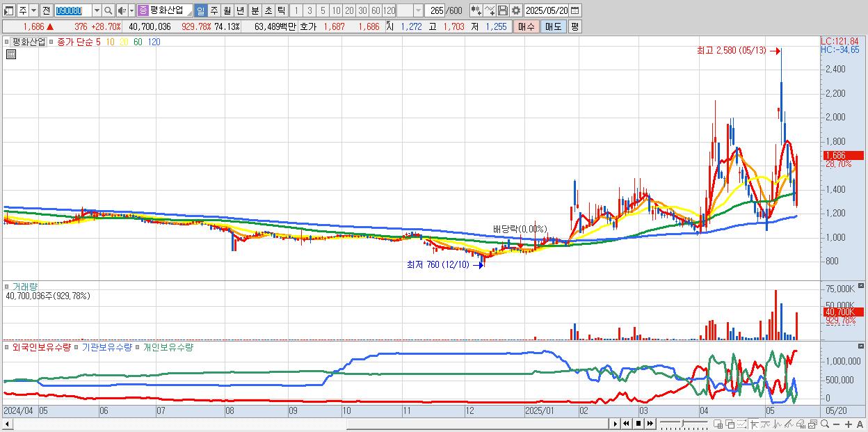Click the magnifier stock search icon
The width and height of the screenshot is (868, 432).
click(x=108, y=10)
